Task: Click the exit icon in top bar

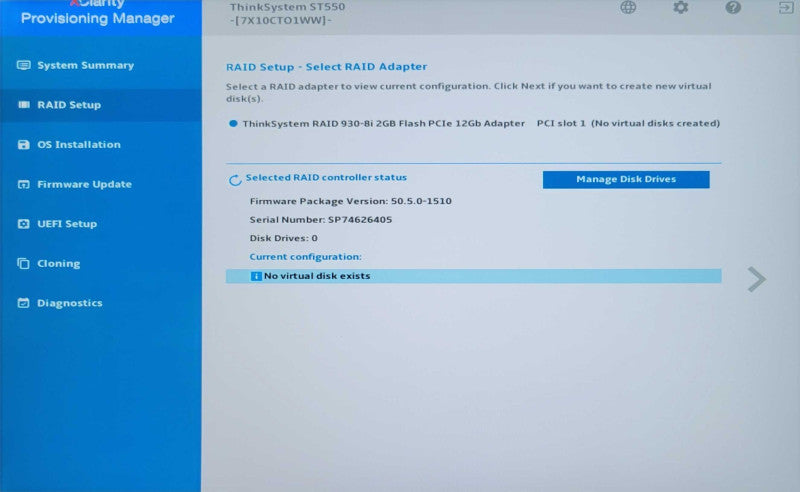Action: click(x=786, y=8)
